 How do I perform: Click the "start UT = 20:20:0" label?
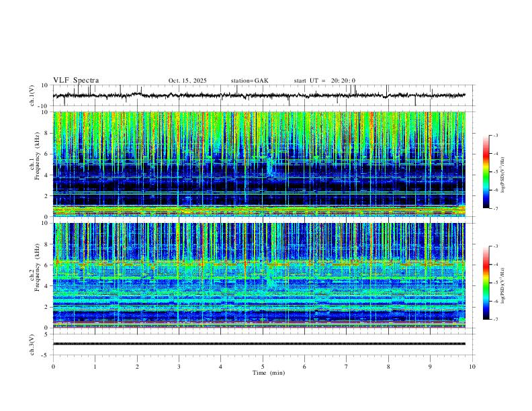pos(324,81)
